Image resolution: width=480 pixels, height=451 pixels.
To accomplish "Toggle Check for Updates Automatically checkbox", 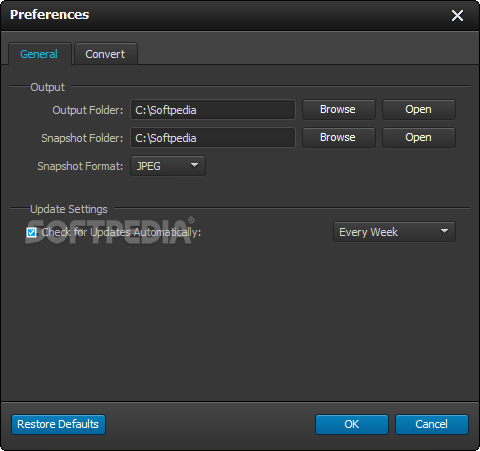I will [x=32, y=232].
